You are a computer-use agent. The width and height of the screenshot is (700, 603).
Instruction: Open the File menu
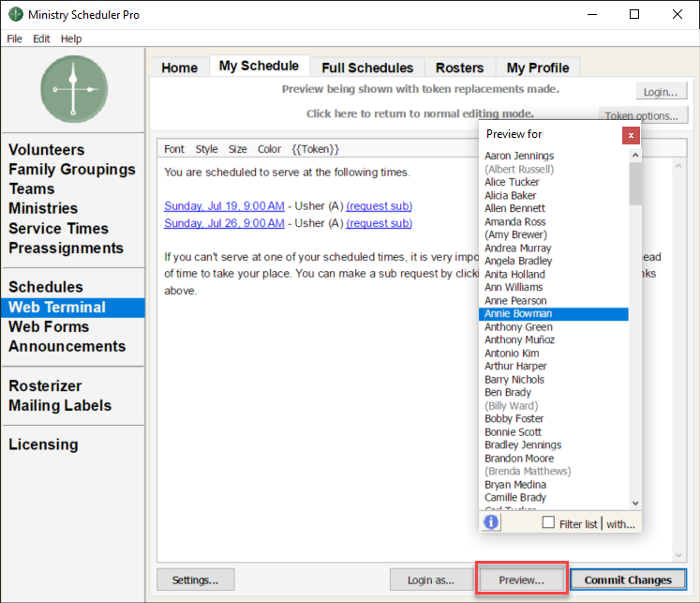(14, 38)
